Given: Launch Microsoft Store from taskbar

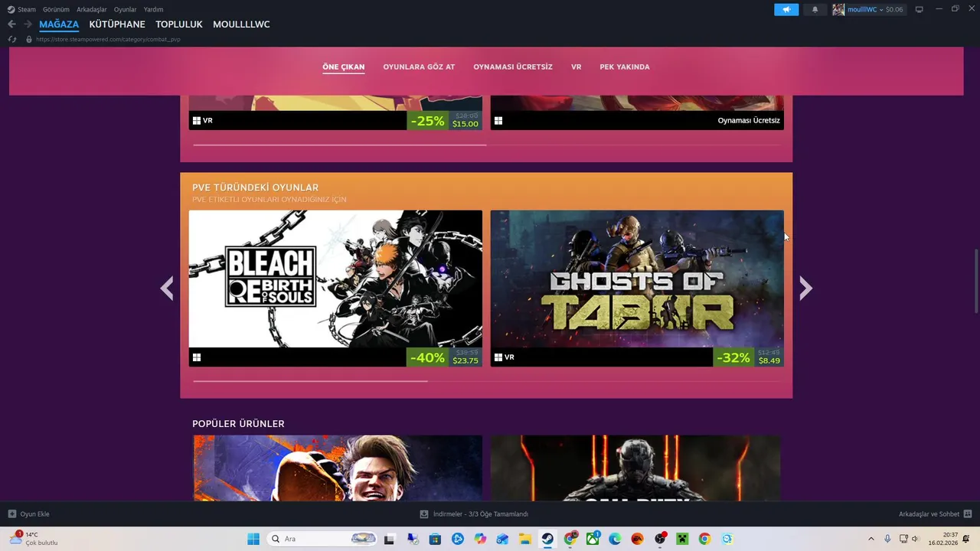Looking at the screenshot, I should [x=435, y=539].
